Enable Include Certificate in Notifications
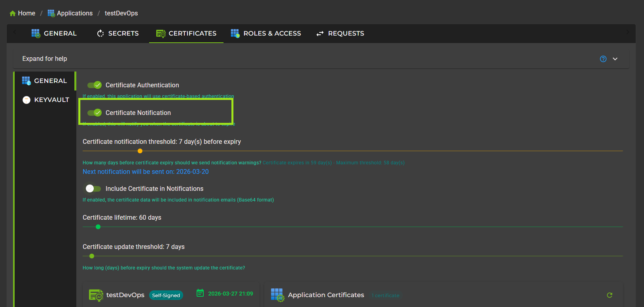644x307 pixels. 93,188
